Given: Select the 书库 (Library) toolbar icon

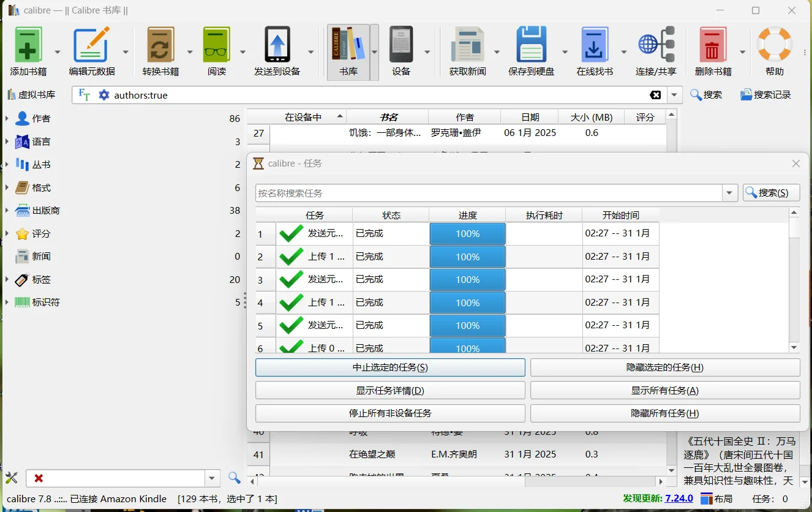Looking at the screenshot, I should point(348,45).
